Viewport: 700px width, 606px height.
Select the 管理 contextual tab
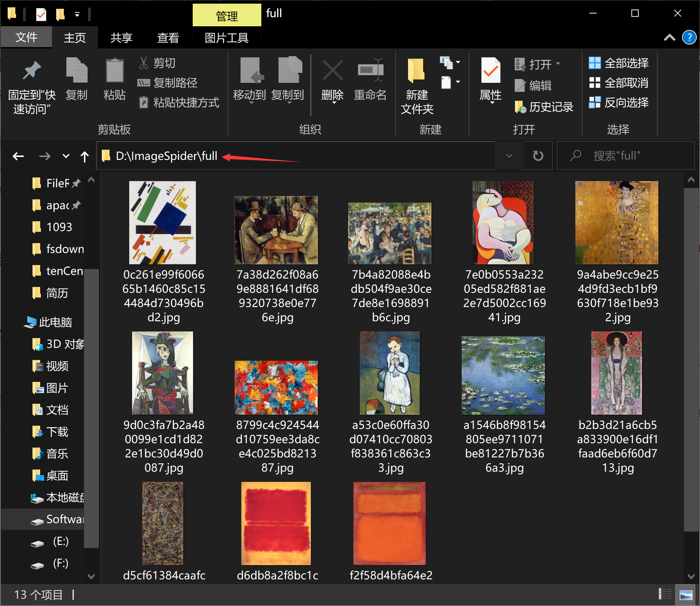(227, 15)
